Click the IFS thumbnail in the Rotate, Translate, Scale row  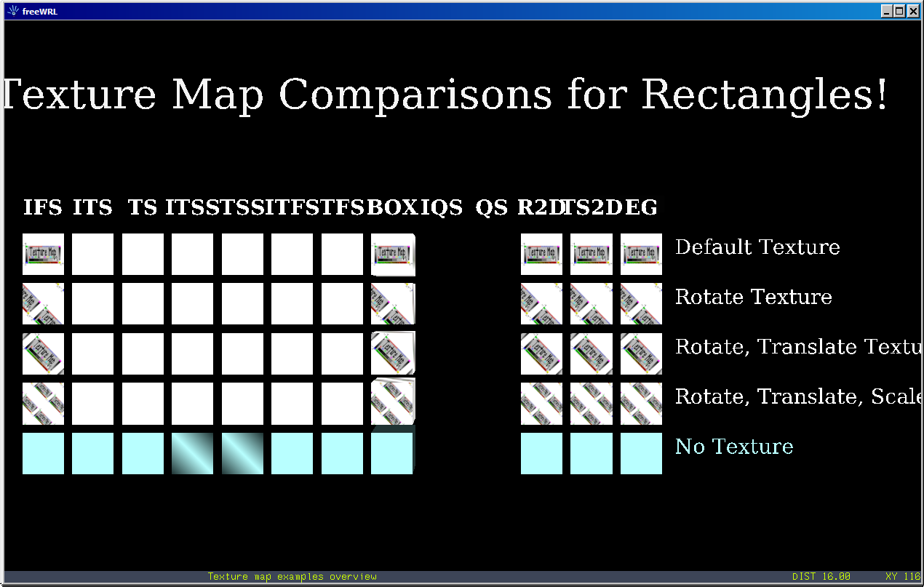tap(43, 404)
